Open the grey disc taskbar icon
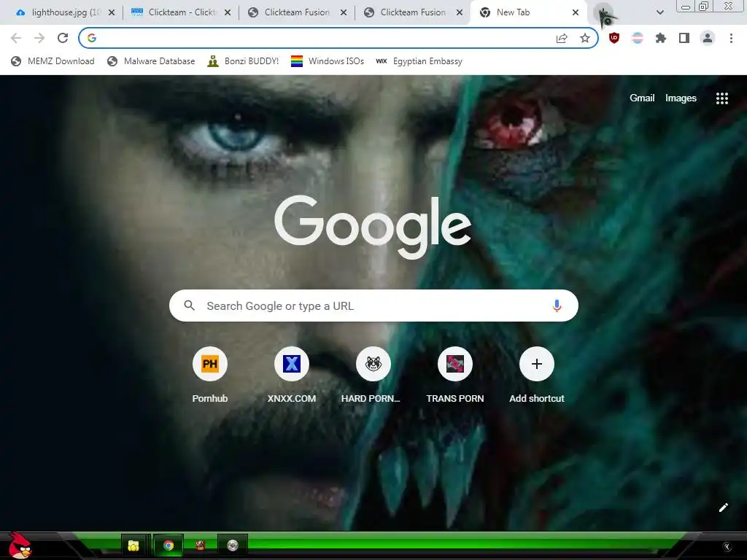The height and width of the screenshot is (560, 747). point(233,545)
